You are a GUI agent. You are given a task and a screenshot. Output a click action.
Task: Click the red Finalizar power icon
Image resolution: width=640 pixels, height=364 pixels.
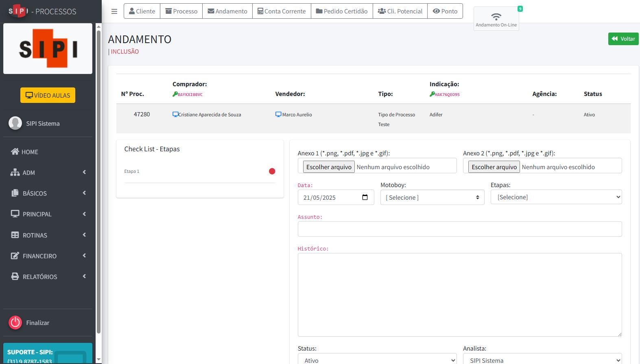point(15,323)
